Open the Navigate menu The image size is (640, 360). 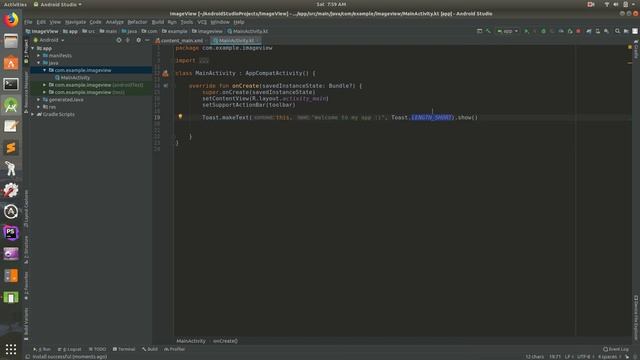(x=76, y=22)
